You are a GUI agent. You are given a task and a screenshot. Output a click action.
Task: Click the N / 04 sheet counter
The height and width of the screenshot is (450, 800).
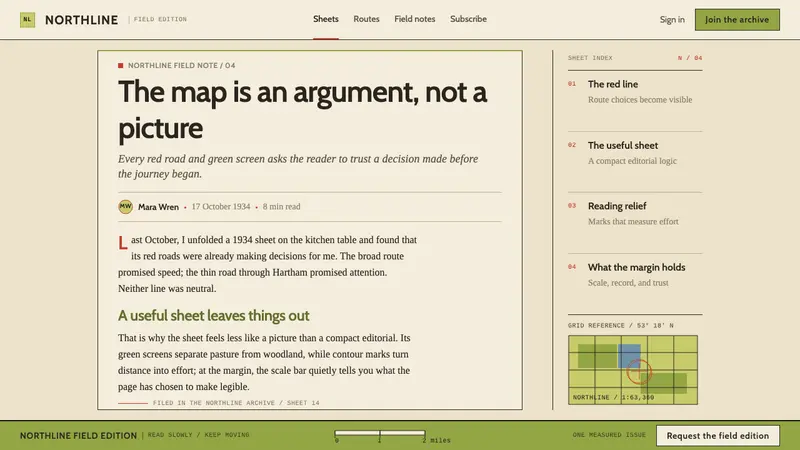pos(690,58)
